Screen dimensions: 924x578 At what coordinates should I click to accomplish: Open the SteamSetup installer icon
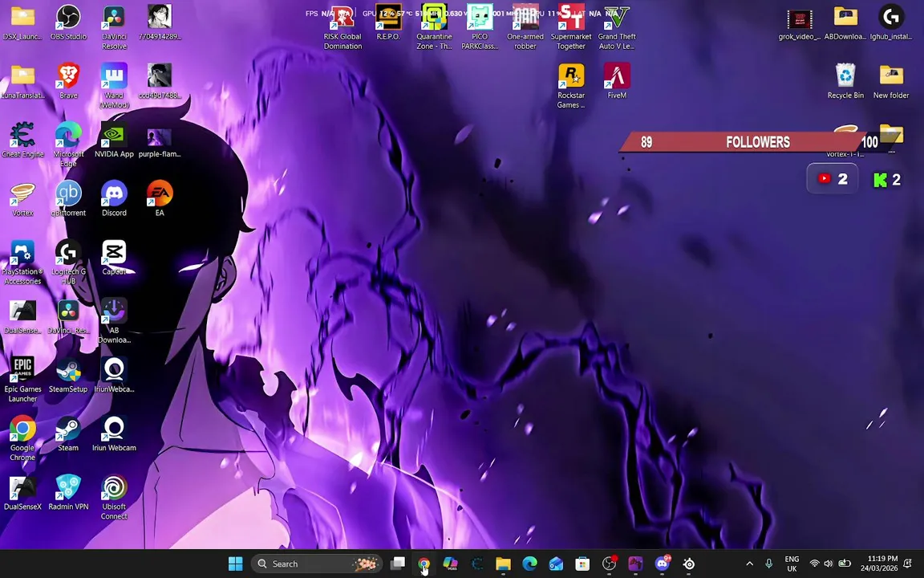(x=68, y=376)
